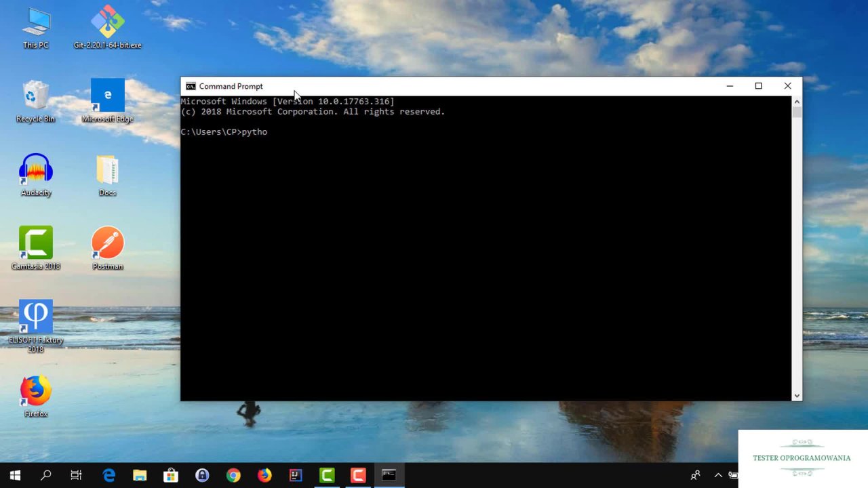This screenshot has height=488, width=868.
Task: Launch the Postman desktop shortcut
Action: click(x=107, y=244)
